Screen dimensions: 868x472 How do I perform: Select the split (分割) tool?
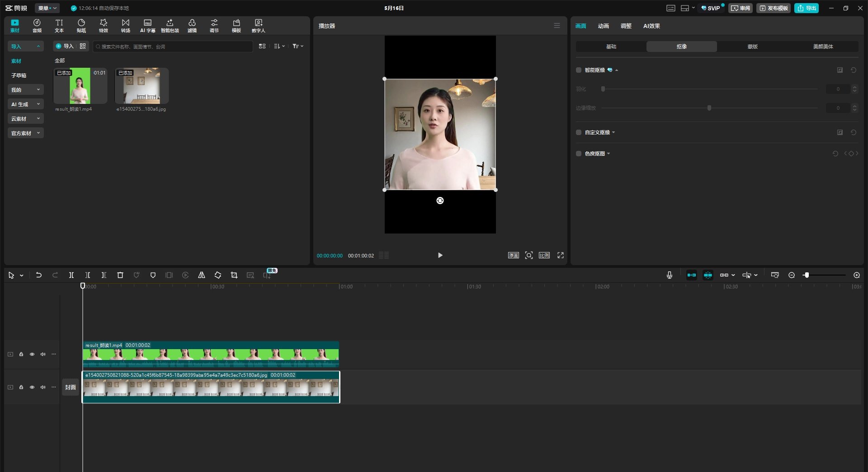71,275
